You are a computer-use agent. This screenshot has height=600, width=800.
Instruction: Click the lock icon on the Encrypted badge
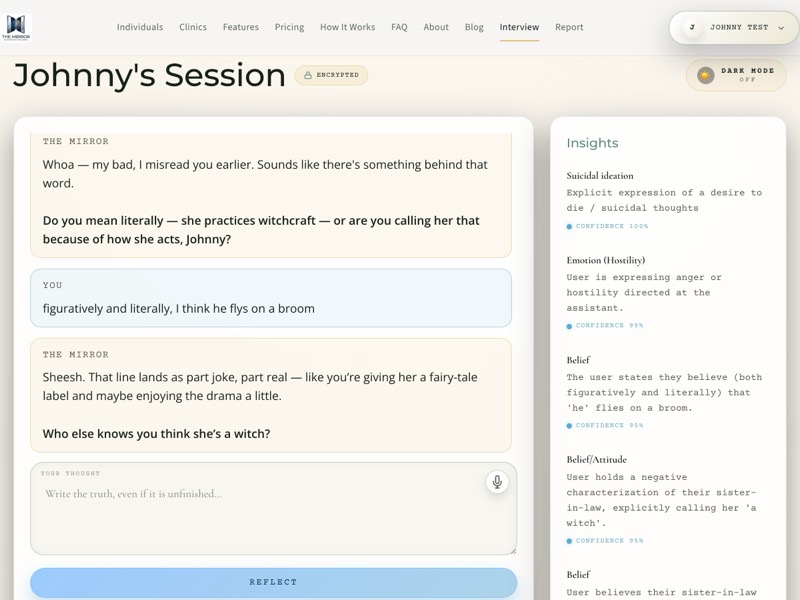tap(308, 73)
